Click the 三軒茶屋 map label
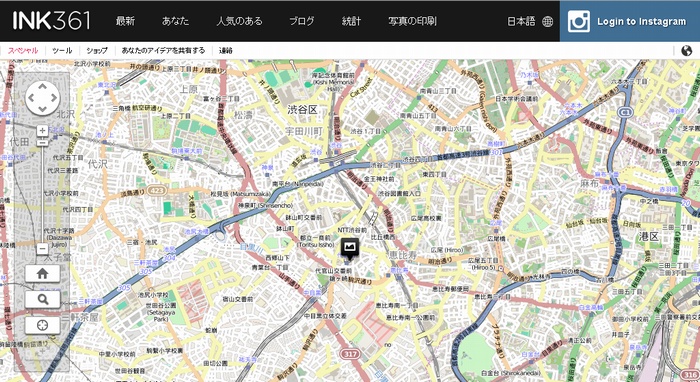Image resolution: width=700 pixels, height=382 pixels. (81, 317)
